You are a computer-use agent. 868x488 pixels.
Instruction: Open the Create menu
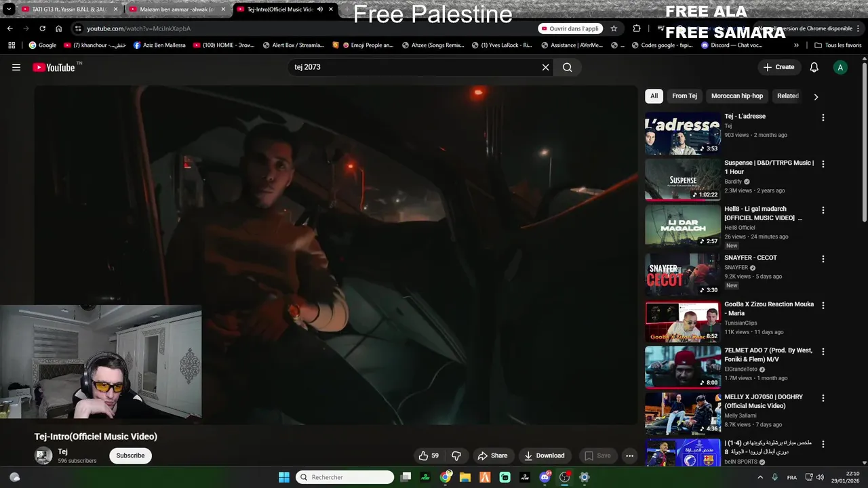click(778, 67)
